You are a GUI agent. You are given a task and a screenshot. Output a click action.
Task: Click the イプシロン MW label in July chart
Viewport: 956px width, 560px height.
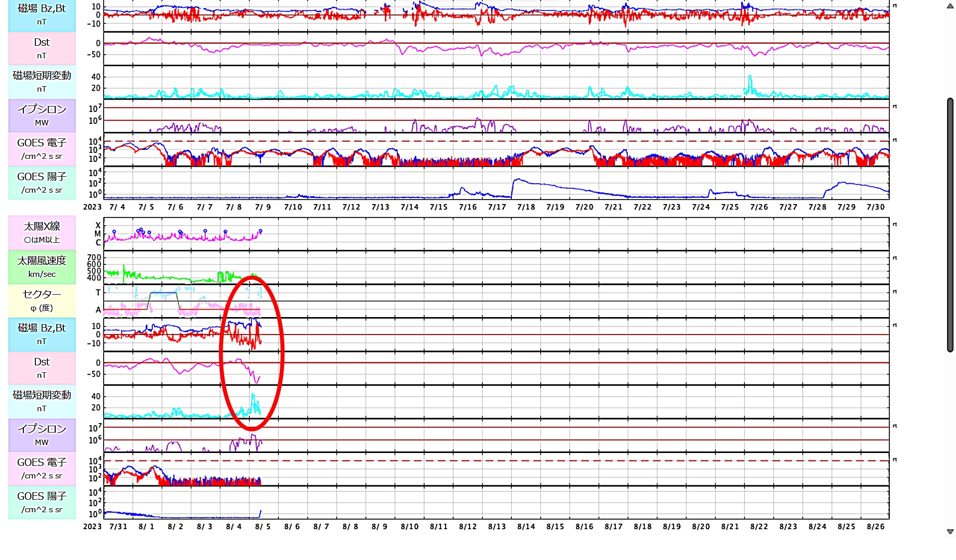(42, 115)
